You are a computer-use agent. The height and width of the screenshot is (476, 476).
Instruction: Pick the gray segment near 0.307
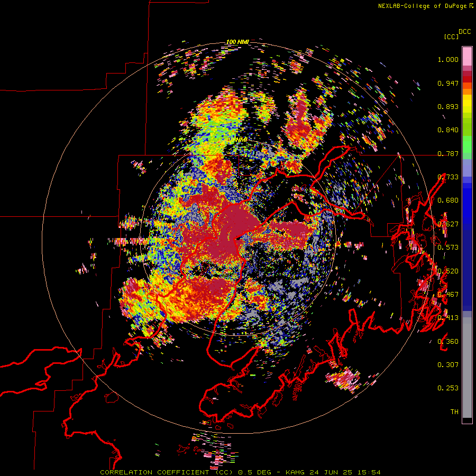point(467,368)
